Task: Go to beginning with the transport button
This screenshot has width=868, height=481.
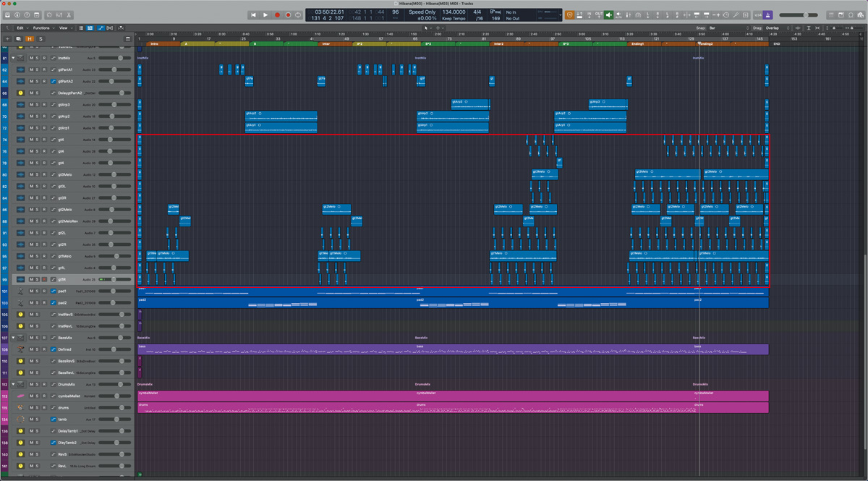Action: [x=253, y=15]
